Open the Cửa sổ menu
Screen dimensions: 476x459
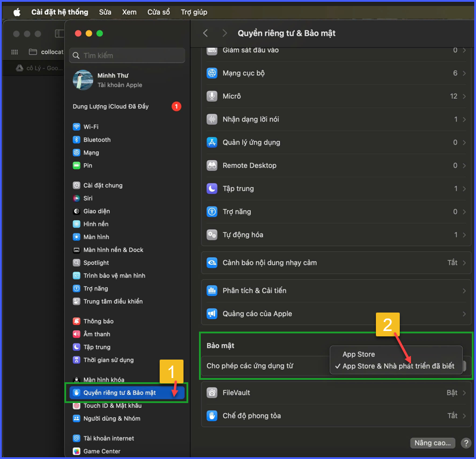(x=158, y=12)
